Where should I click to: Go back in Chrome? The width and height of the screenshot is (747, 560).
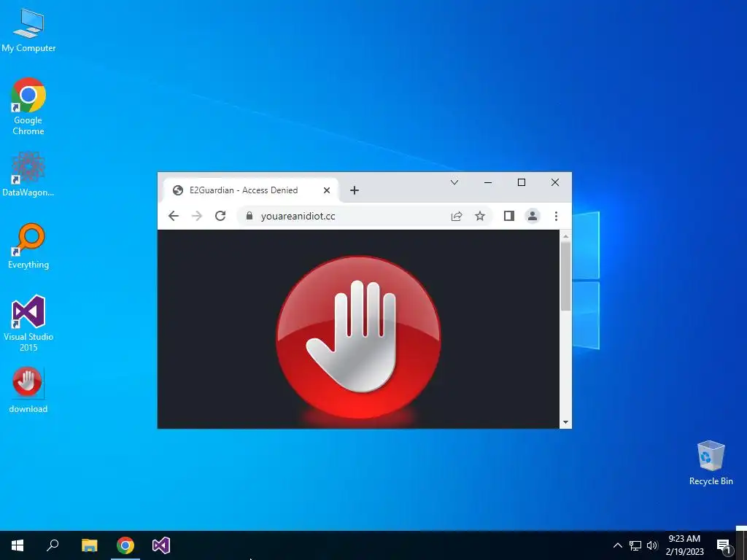(174, 216)
